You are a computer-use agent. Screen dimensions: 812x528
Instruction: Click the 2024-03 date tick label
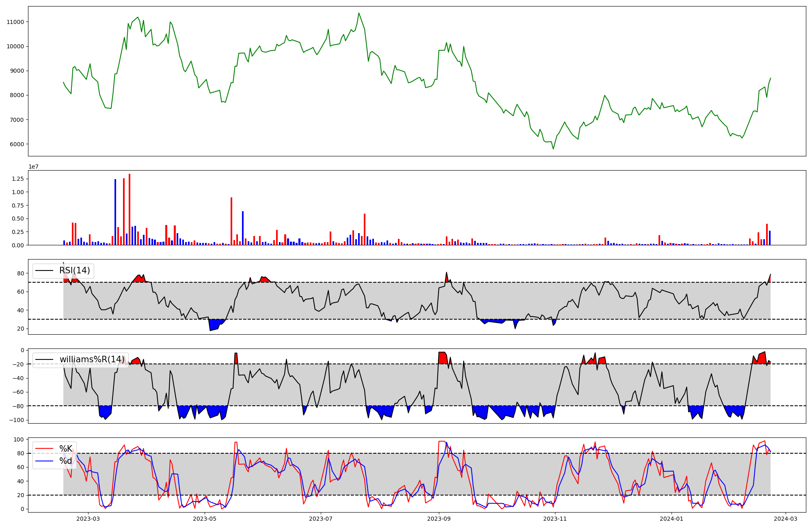point(786,519)
